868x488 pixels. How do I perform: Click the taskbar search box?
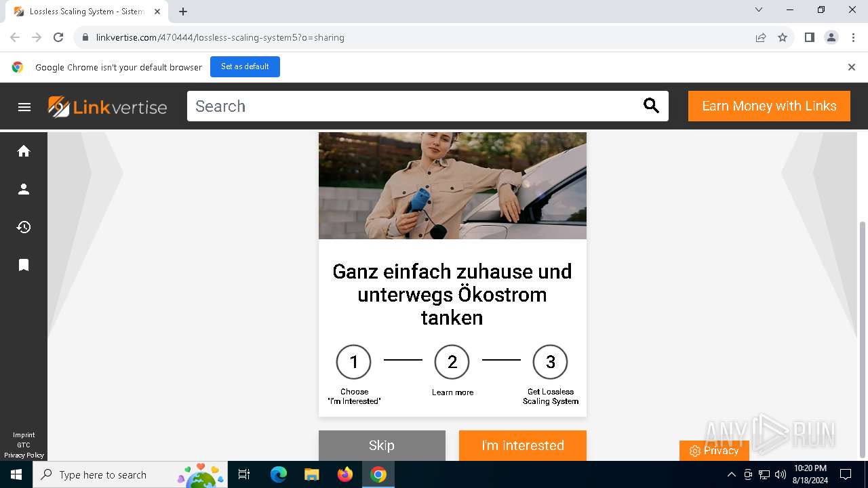130,474
